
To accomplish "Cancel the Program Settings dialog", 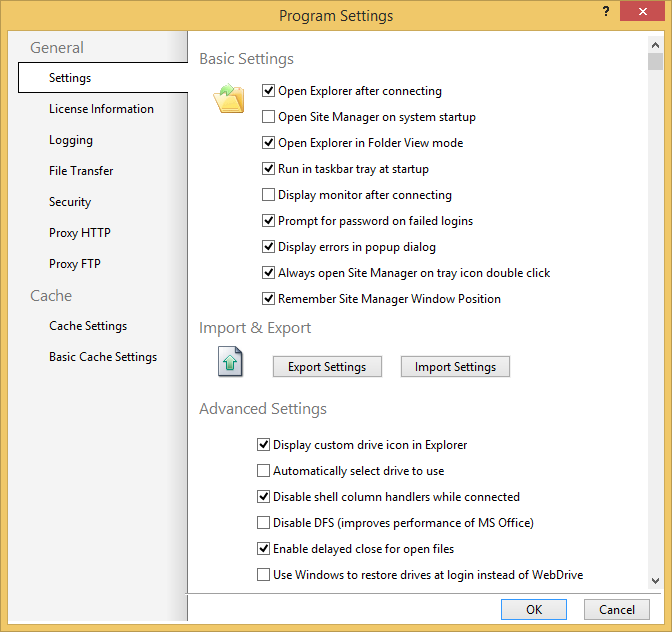I will click(x=617, y=609).
